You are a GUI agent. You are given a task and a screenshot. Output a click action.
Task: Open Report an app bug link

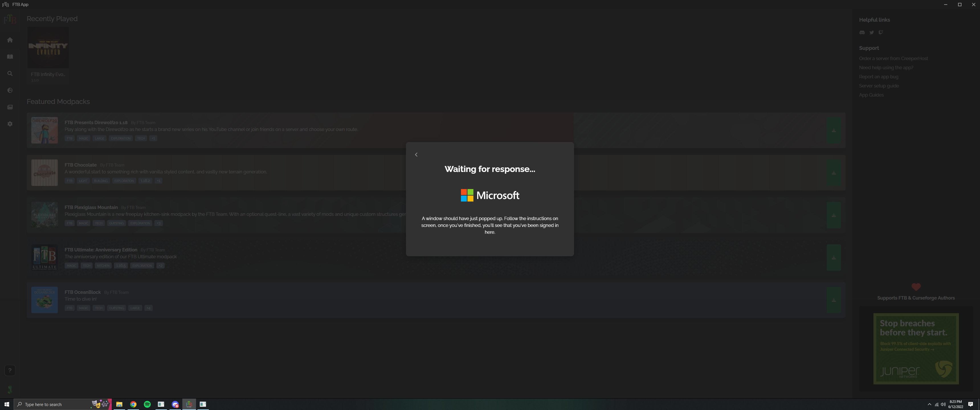tap(878, 76)
